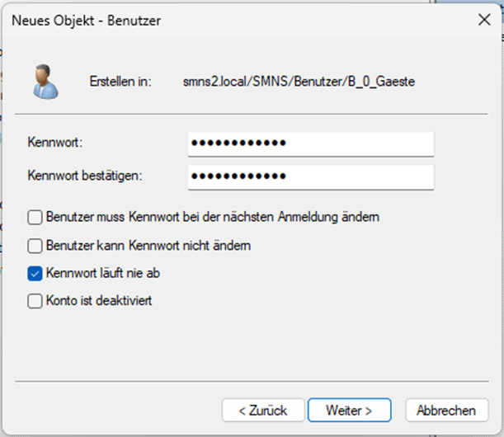Uncheck the 'Kennwort läuft nie ab' checkbox
This screenshot has width=504, height=437.
[35, 274]
